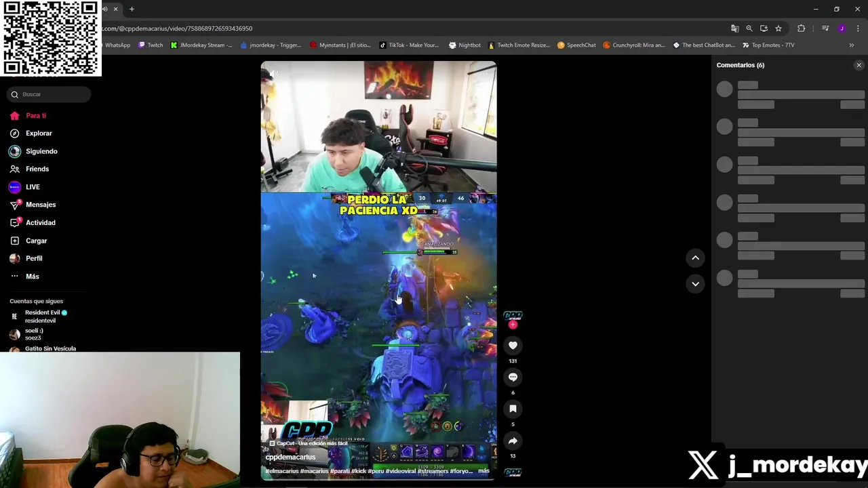Expand the hidden bookmarks chevron
Screen dimensions: 868x488
[852, 45]
